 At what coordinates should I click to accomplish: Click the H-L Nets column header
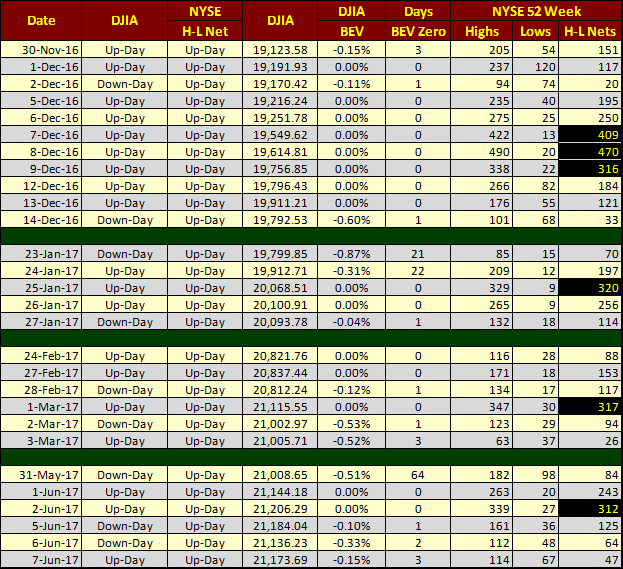pyautogui.click(x=590, y=31)
